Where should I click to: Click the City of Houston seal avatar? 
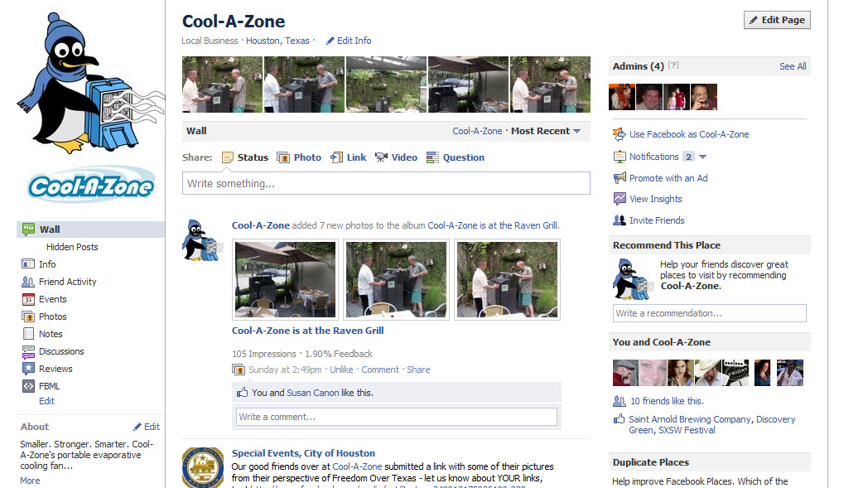[x=203, y=467]
